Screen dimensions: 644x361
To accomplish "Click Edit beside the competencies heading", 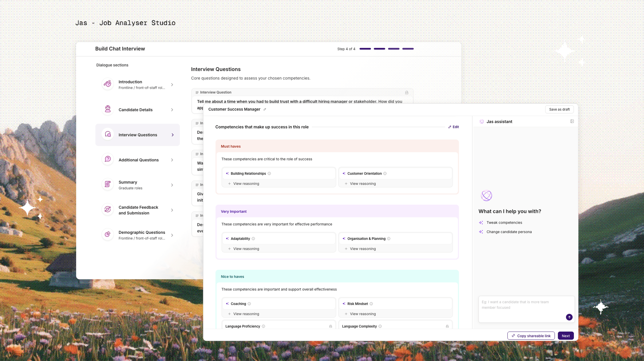I will coord(453,127).
